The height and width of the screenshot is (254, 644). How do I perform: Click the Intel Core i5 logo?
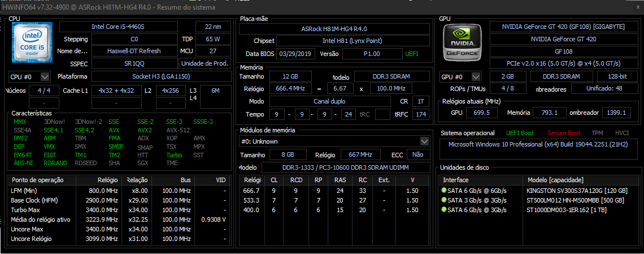tap(32, 43)
